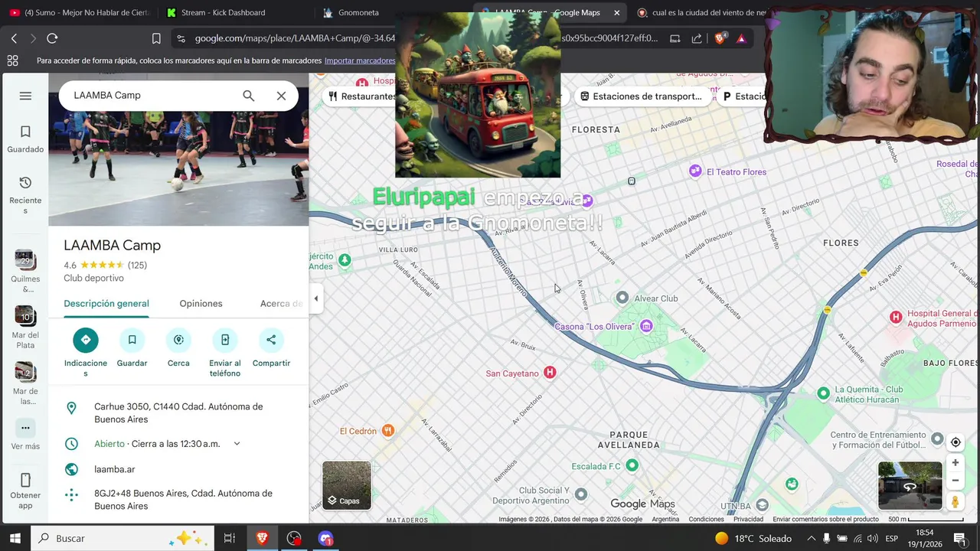Click the Windows Buscar search box

coord(122,538)
